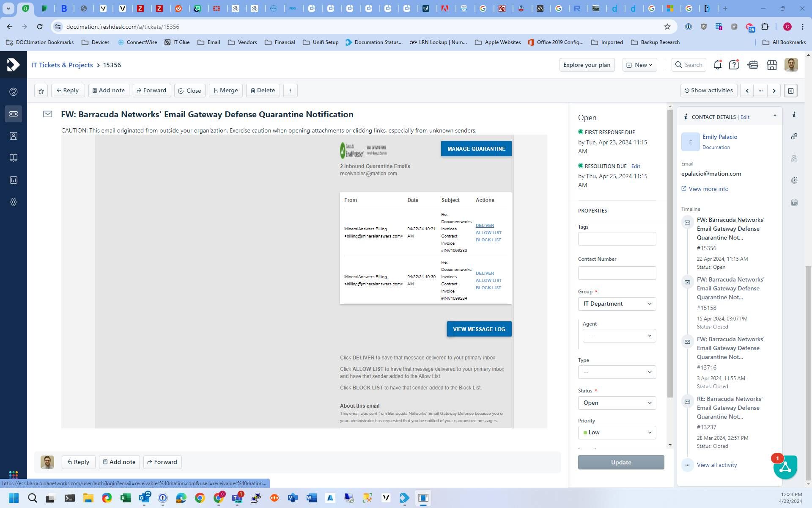The image size is (812, 508).
Task: Open Admin settings gear in sidebar
Action: pyautogui.click(x=14, y=202)
